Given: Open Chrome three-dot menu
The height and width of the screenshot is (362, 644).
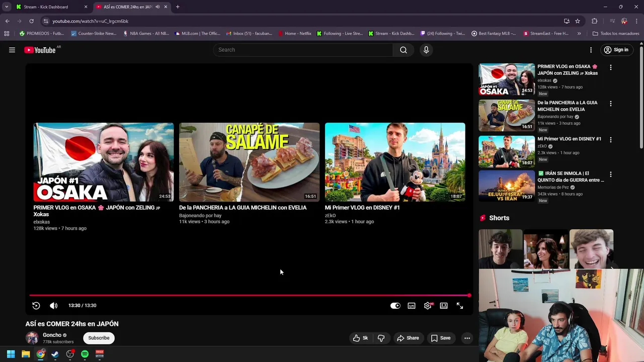Looking at the screenshot, I should pyautogui.click(x=637, y=21).
